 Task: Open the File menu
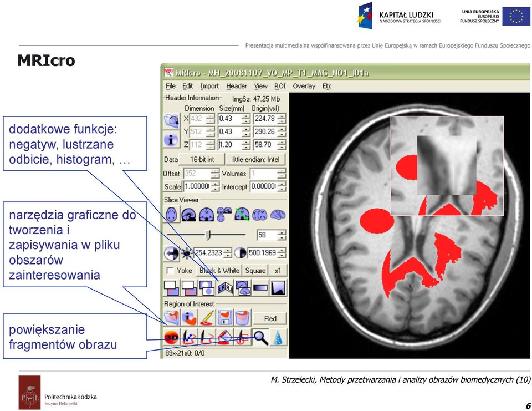(170, 86)
